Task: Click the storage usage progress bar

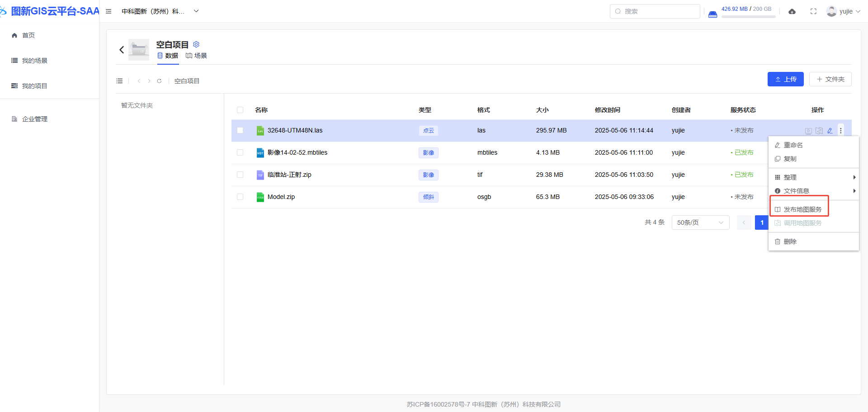Action: coord(748,17)
